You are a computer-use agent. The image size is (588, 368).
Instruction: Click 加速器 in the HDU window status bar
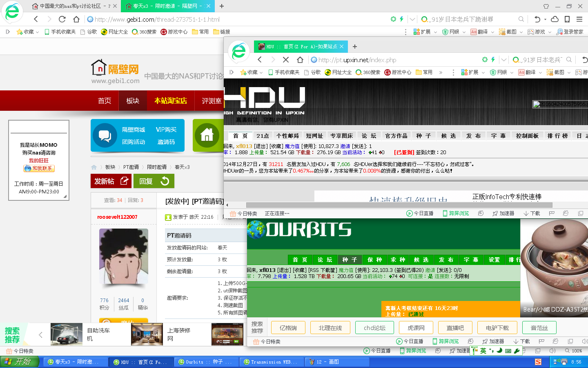pos(503,213)
